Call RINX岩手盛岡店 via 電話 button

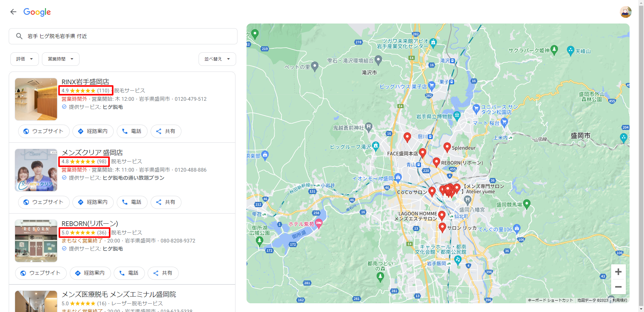tap(132, 131)
